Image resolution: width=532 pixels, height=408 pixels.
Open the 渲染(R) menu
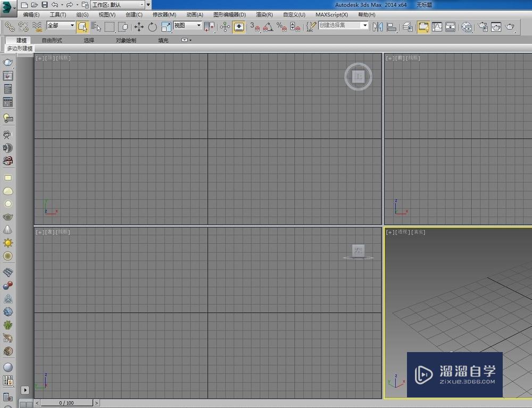coord(264,14)
